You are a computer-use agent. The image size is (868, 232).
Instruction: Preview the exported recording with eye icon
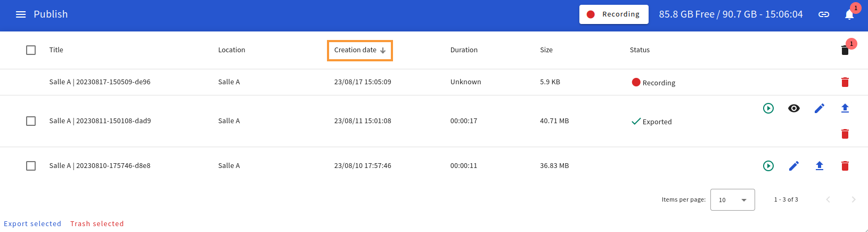[794, 108]
